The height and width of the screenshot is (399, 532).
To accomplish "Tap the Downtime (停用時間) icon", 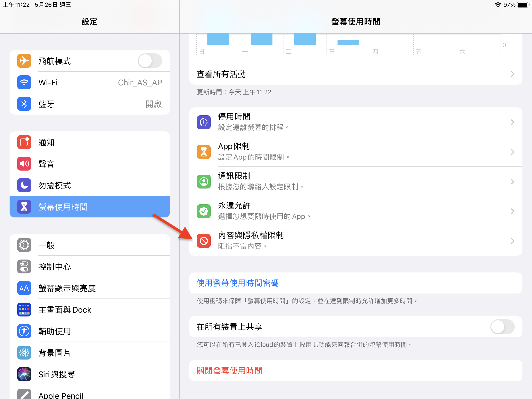I will coord(204,122).
